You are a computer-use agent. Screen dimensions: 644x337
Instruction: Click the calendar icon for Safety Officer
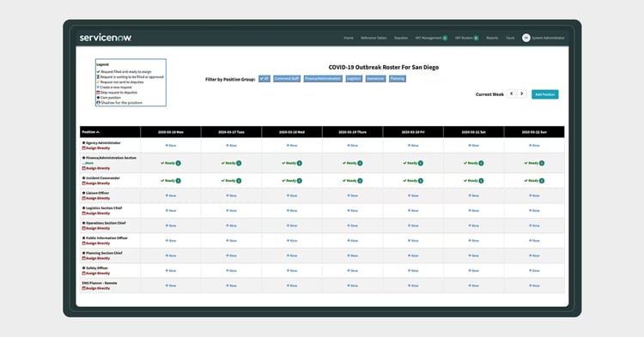84,273
